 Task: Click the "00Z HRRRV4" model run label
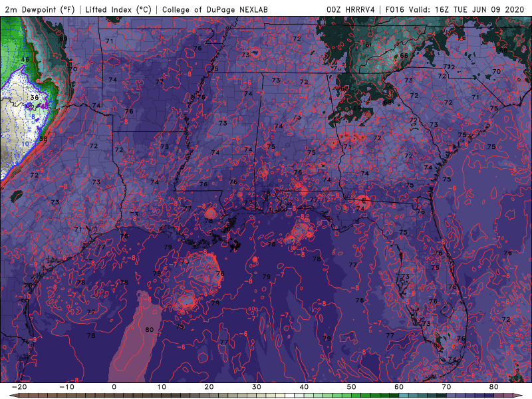[x=351, y=10]
